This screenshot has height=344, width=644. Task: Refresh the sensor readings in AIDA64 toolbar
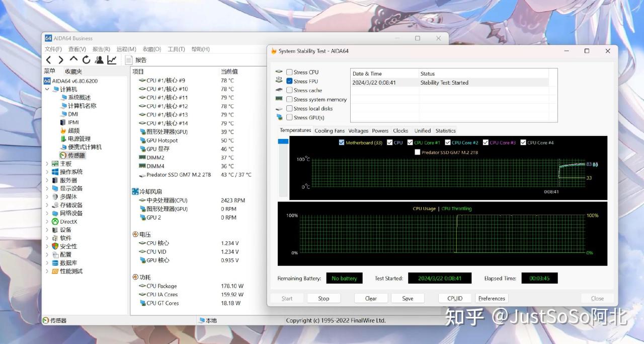(86, 60)
